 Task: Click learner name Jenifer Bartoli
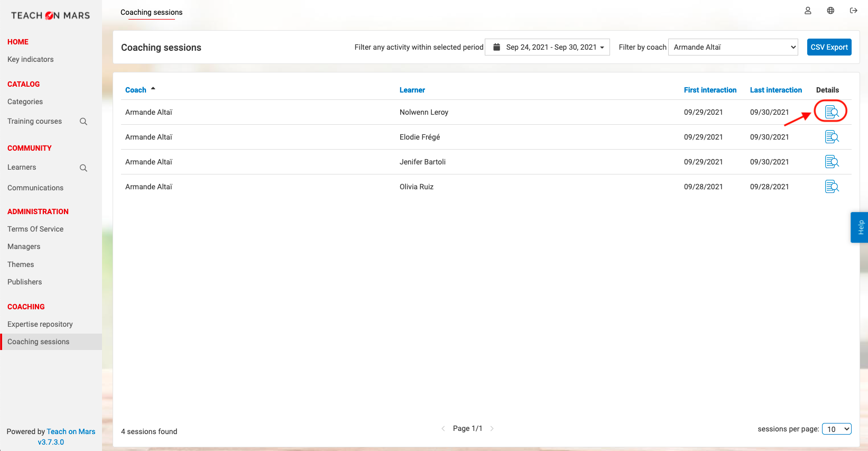[423, 162]
